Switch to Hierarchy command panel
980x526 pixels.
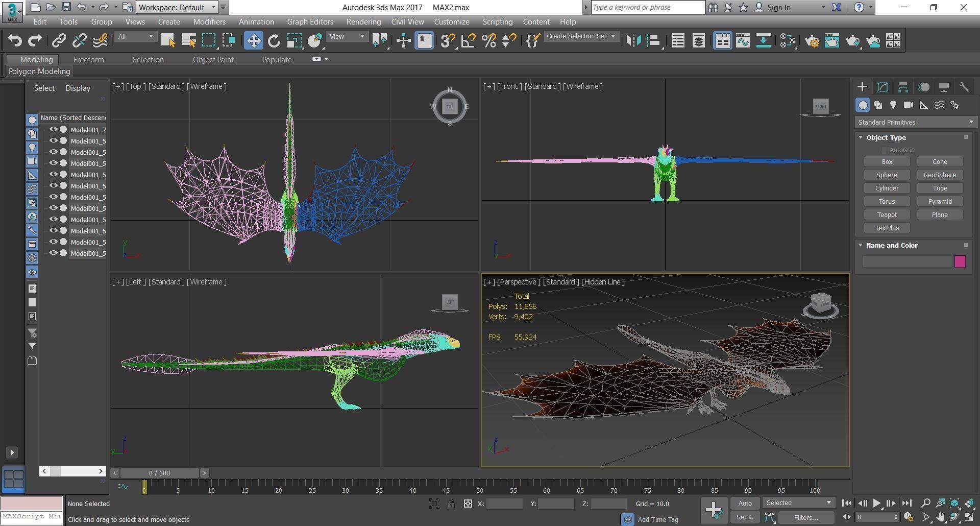[903, 87]
